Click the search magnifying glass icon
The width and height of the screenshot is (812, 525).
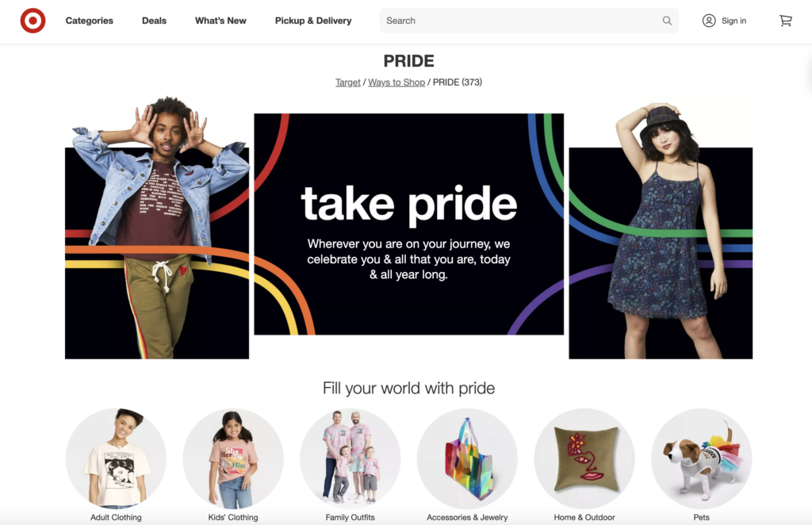[x=667, y=21]
